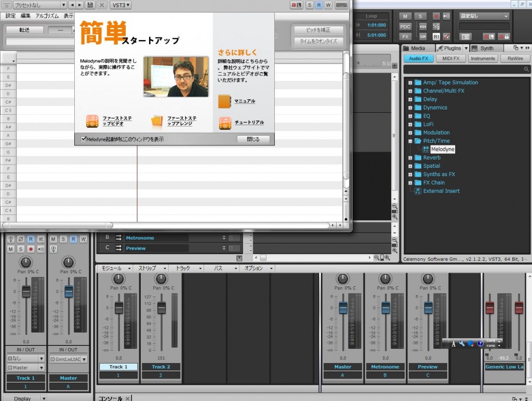Toggle S button in Melodyne plugin header
Image resolution: width=532 pixels, height=401 pixels.
309,5
